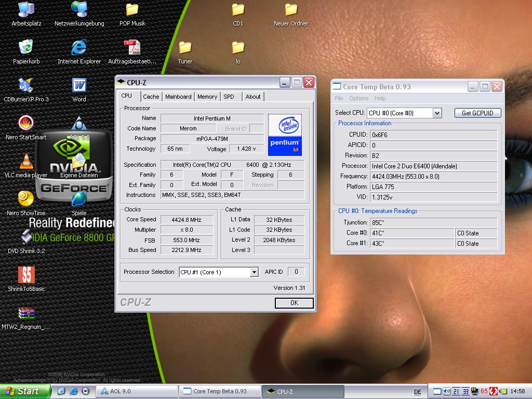
Task: Click the Level 2 cache value 2048 KBytes
Action: coord(279,240)
